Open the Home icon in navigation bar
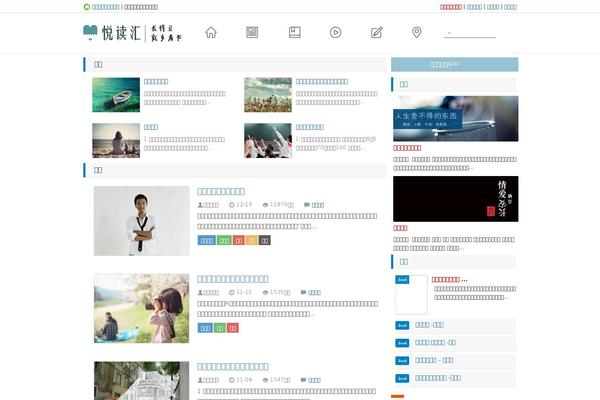Viewport: 600px width, 400px height. [x=211, y=33]
